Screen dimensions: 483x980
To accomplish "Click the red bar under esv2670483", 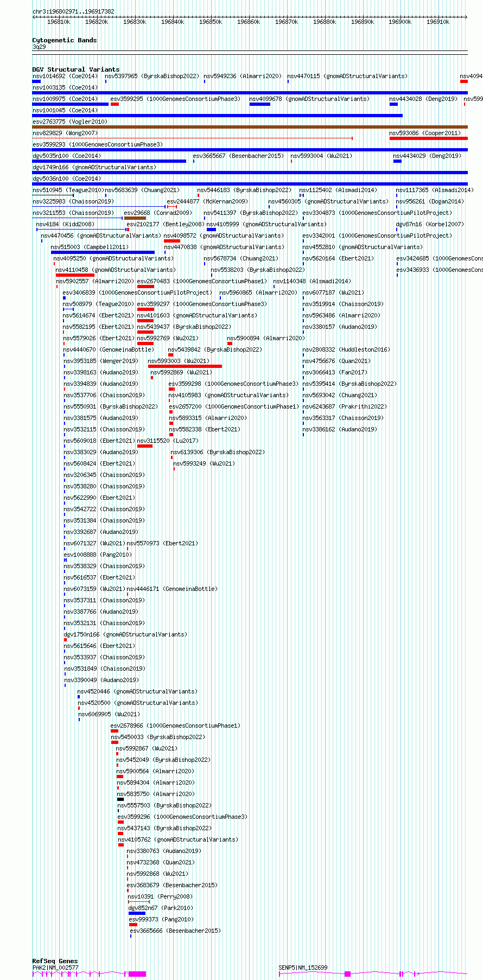I will 145,287.
